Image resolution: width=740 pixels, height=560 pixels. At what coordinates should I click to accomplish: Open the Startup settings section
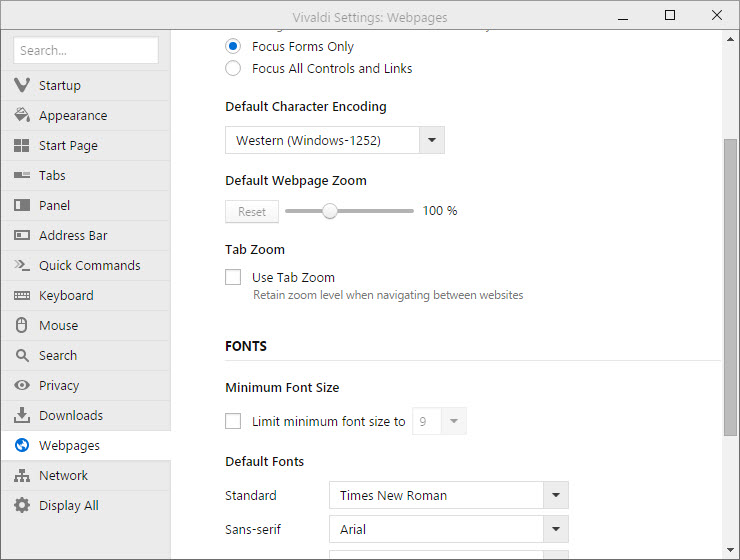[86, 85]
